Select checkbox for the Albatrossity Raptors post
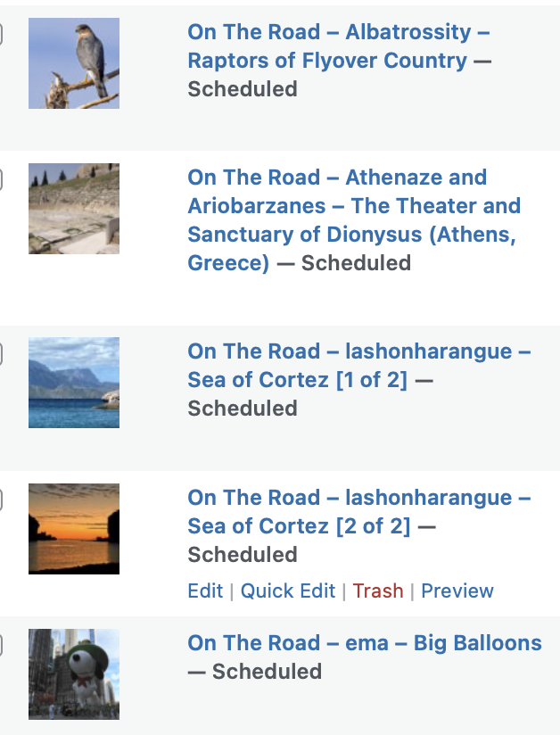The width and height of the screenshot is (560, 735). click(x=1, y=35)
